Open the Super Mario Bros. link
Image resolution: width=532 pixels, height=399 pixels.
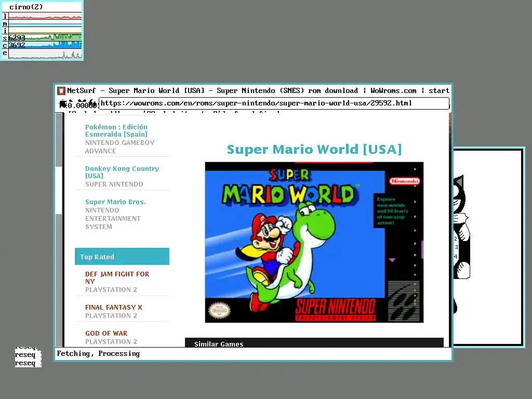[115, 202]
